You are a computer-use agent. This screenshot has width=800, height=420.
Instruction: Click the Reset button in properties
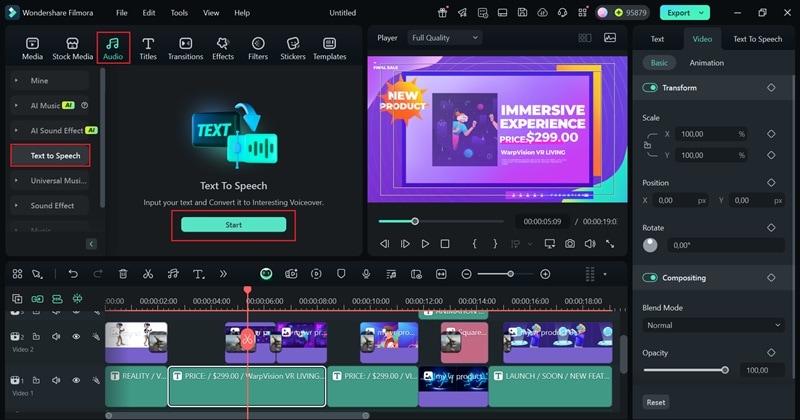(656, 402)
